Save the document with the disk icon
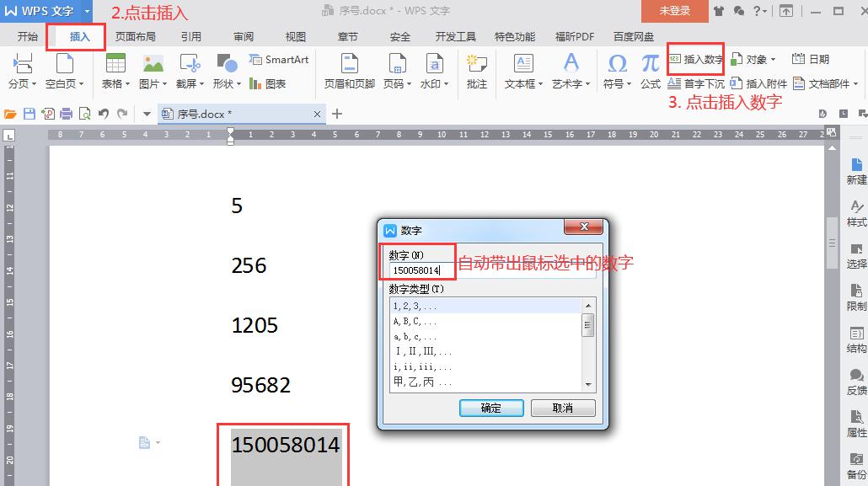This screenshot has height=486, width=868. click(29, 114)
